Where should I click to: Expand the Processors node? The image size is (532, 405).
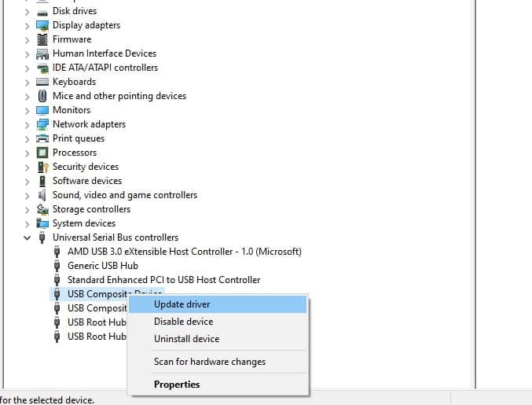click(28, 153)
